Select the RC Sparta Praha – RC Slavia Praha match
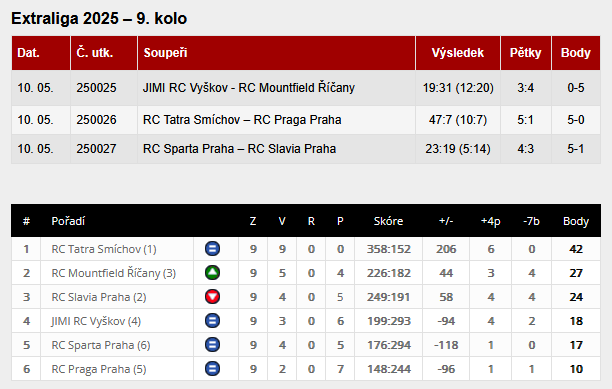The height and width of the screenshot is (389, 612). 239,149
